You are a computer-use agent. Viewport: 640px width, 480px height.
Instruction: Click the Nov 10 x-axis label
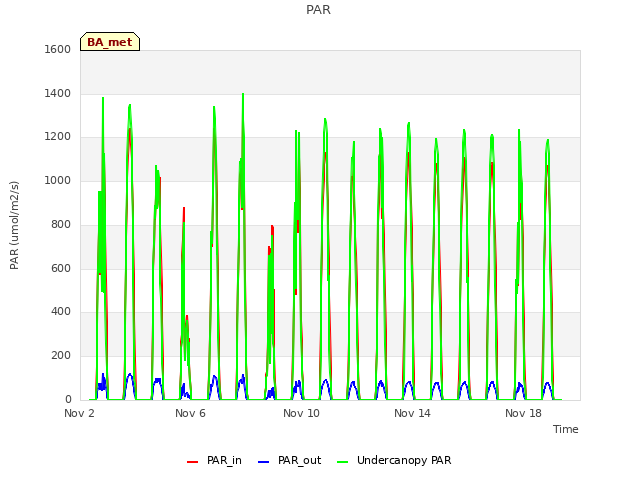(x=301, y=413)
